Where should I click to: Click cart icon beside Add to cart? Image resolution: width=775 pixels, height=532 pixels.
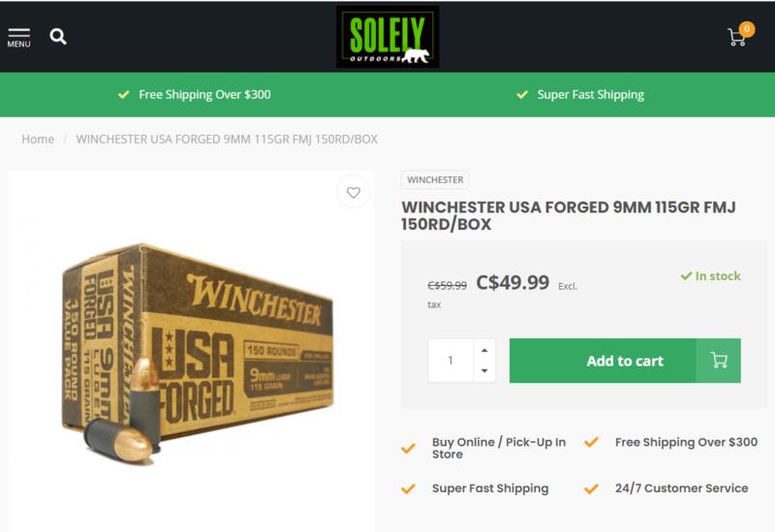coord(719,360)
